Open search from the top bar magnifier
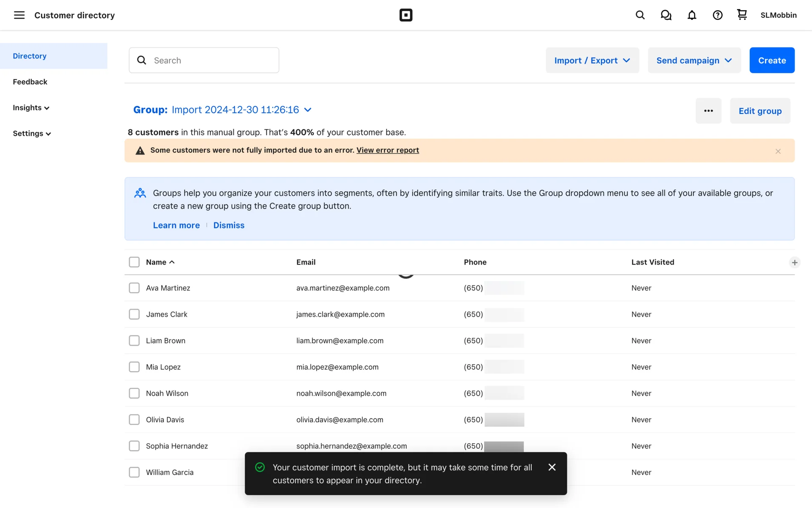This screenshot has width=812, height=508. coord(640,15)
